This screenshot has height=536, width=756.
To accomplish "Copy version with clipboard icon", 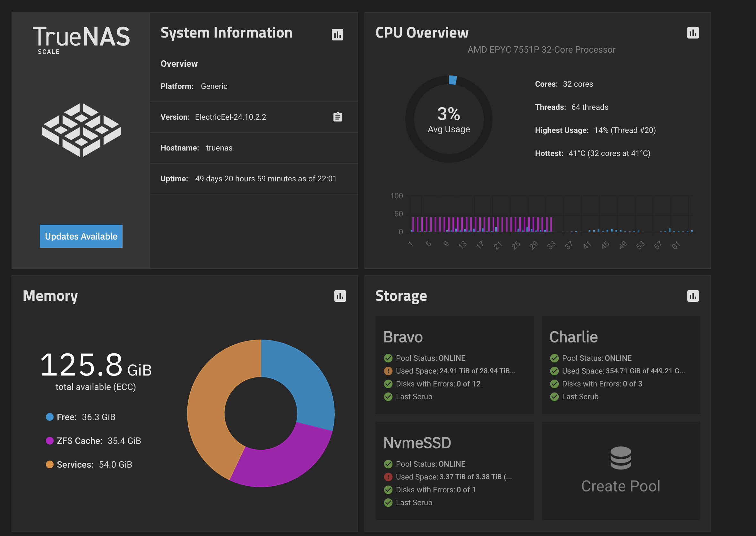I will tap(338, 117).
